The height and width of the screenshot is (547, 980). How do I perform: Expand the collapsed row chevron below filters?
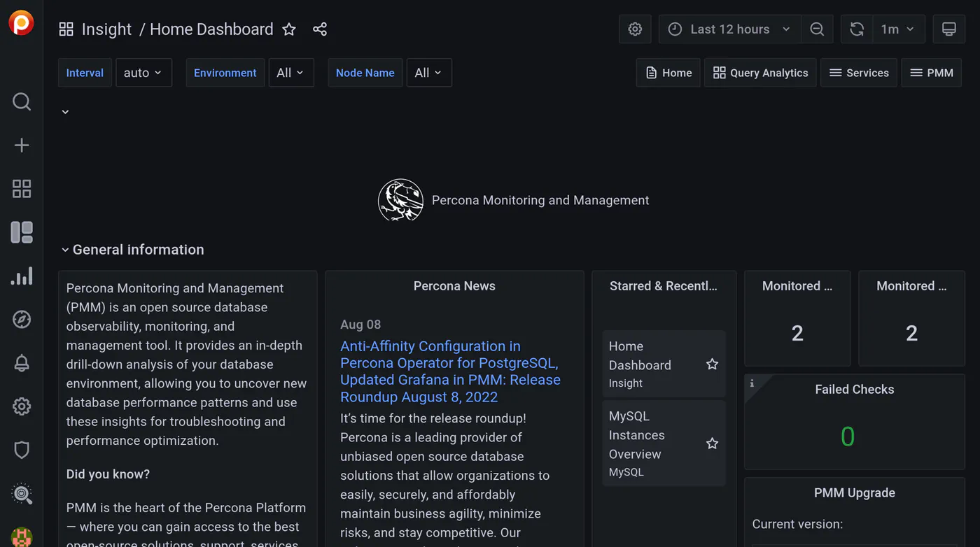65,112
